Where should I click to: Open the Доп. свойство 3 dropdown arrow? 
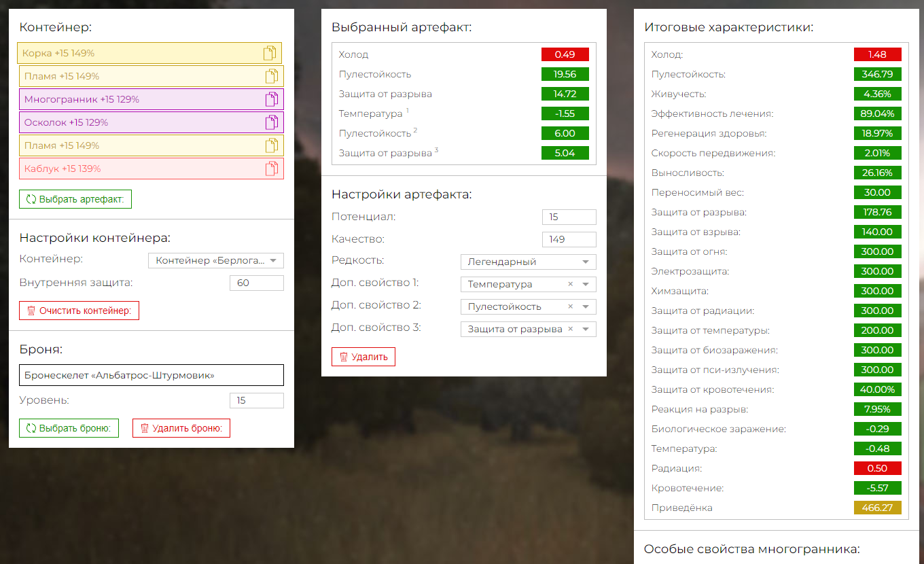pyautogui.click(x=586, y=329)
